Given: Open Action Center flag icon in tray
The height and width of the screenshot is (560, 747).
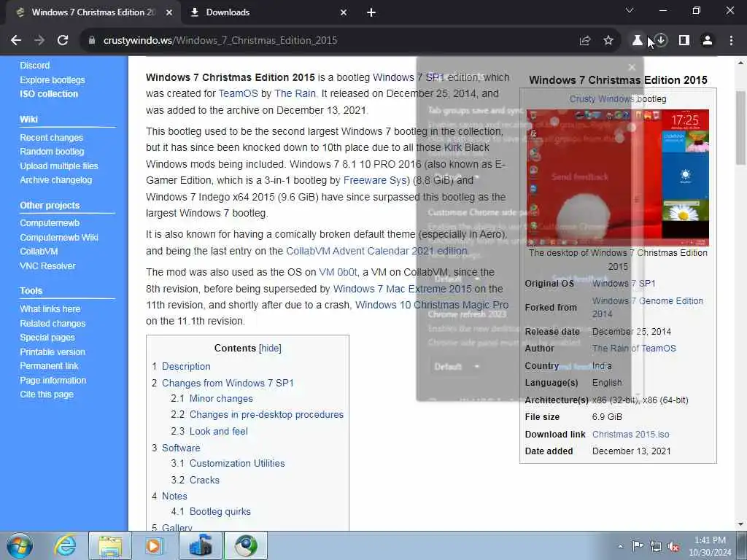Looking at the screenshot, I should tap(638, 545).
